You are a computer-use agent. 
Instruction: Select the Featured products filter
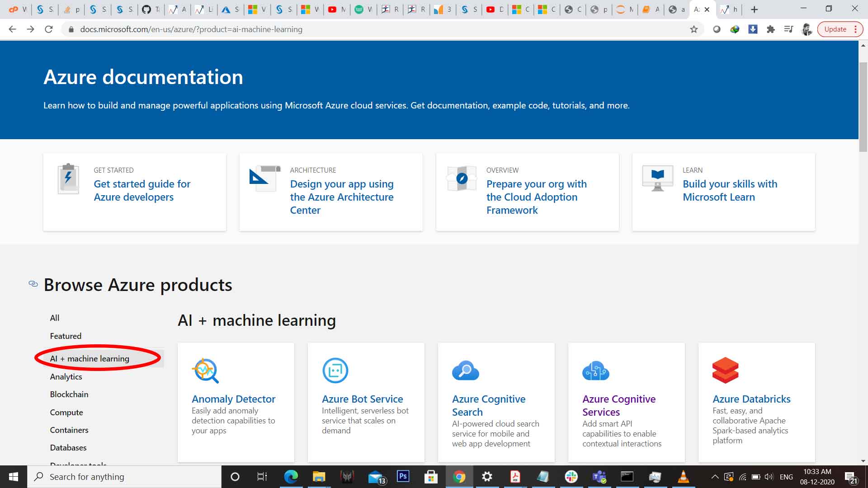point(66,336)
